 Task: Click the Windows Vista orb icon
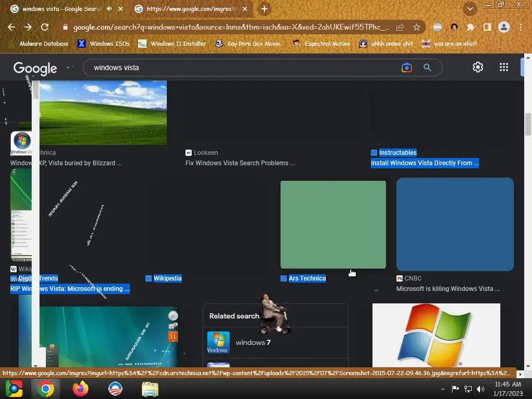click(x=22, y=140)
